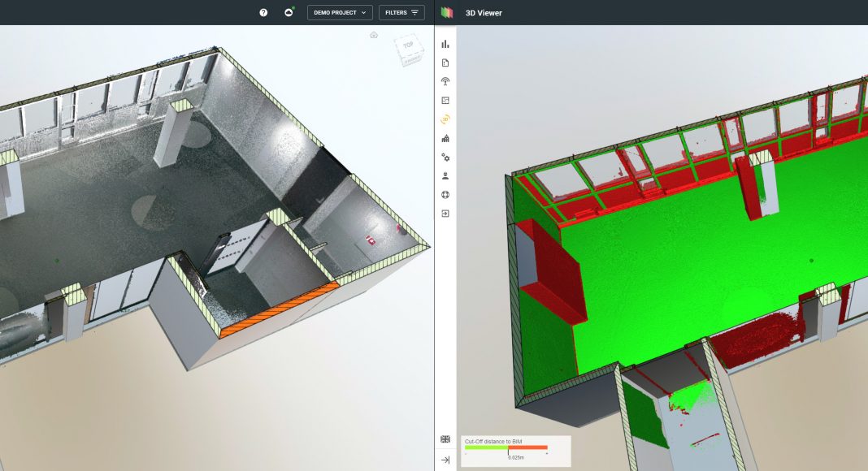Image resolution: width=868 pixels, height=471 pixels.
Task: Click the user profile sidebar icon
Action: pyautogui.click(x=445, y=175)
